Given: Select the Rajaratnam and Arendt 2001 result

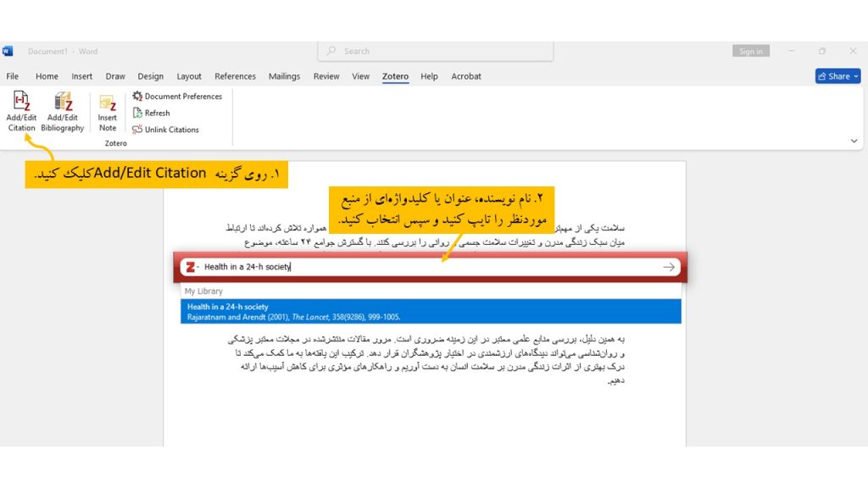Looking at the screenshot, I should (424, 311).
